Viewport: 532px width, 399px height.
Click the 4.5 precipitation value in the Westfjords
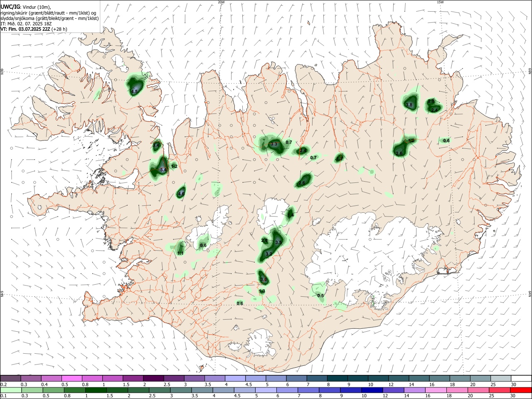134,91
